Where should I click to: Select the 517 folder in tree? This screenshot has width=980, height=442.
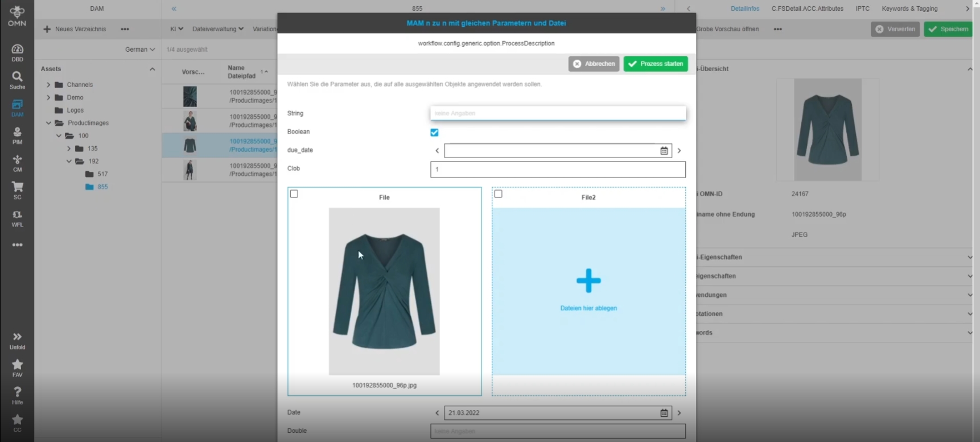click(x=96, y=174)
